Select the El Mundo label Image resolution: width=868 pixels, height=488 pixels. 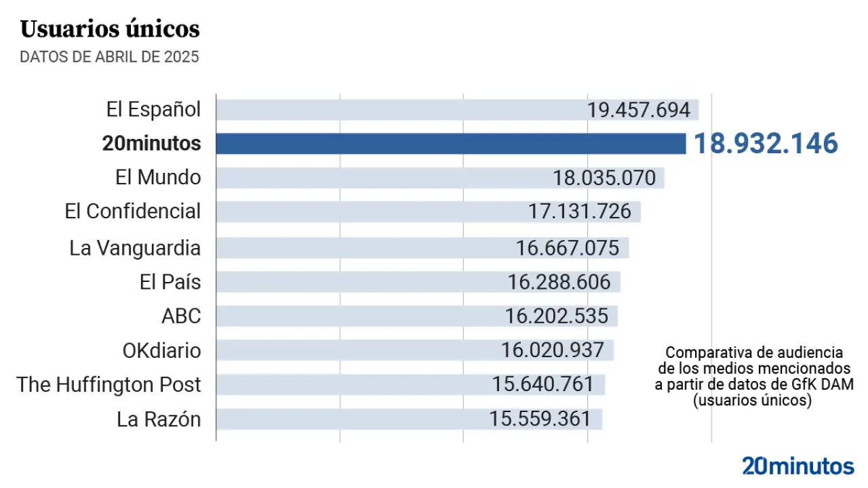point(158,178)
